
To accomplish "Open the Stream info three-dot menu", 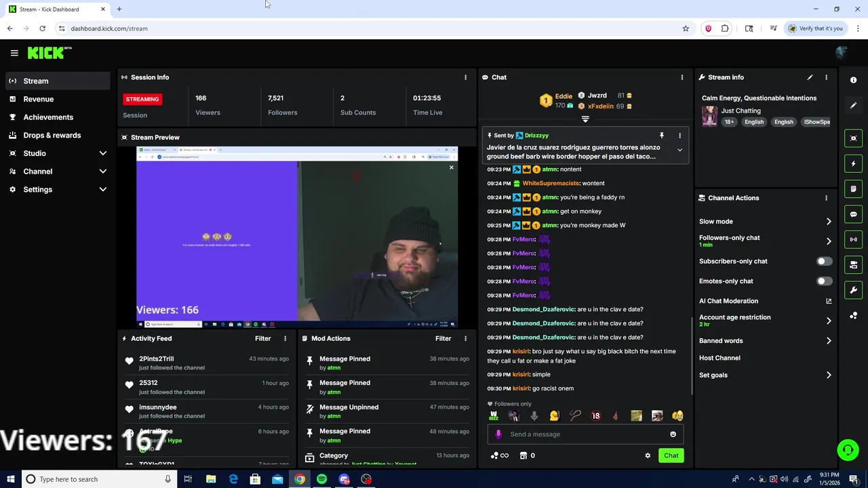I will point(826,77).
